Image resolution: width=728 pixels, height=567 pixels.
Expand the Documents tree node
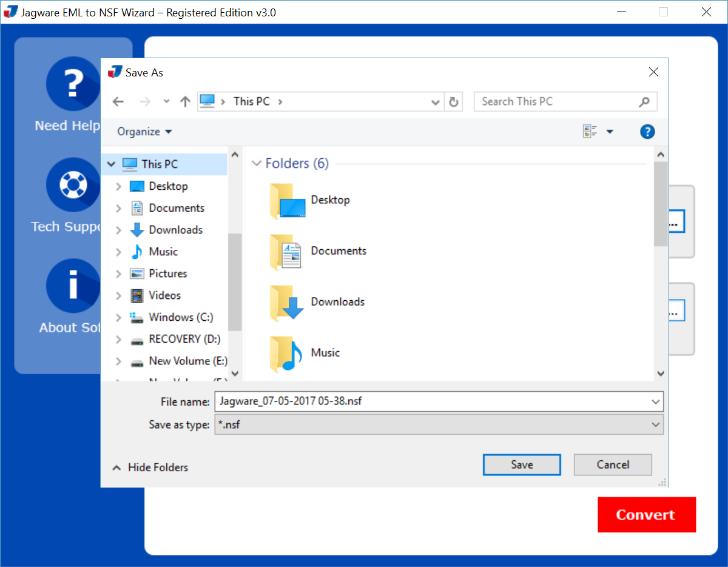118,208
